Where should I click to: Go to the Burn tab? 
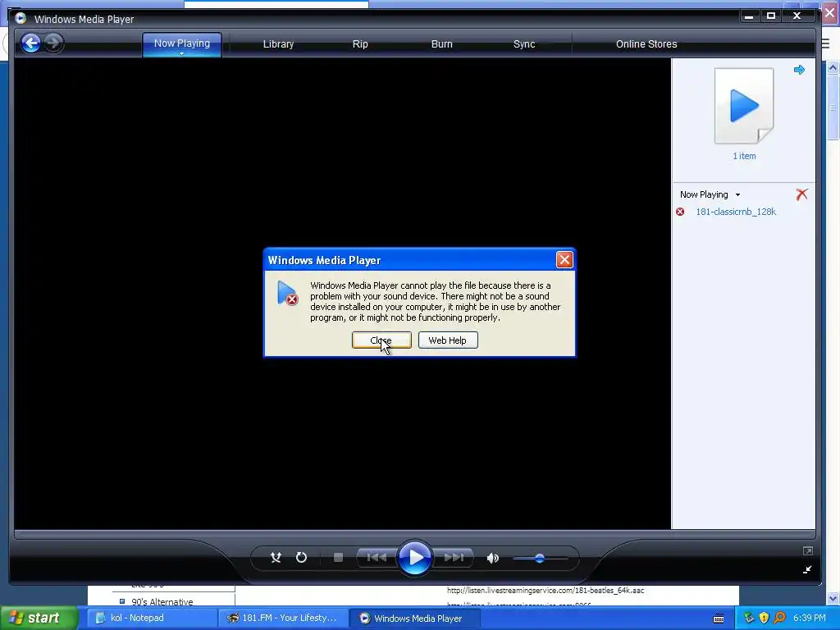pyautogui.click(x=441, y=44)
